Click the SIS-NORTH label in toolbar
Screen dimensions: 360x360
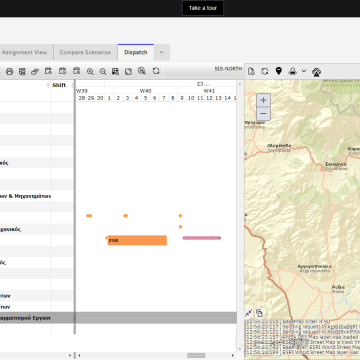point(228,69)
